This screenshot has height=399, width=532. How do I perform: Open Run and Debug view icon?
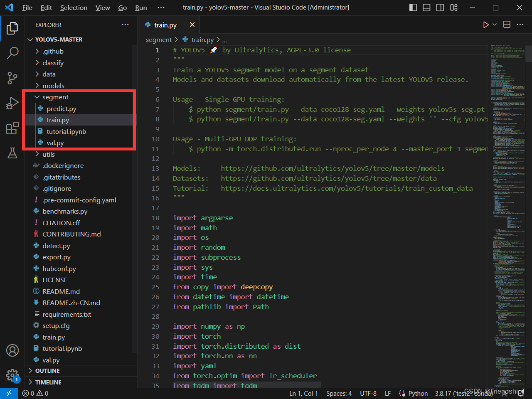pos(12,103)
